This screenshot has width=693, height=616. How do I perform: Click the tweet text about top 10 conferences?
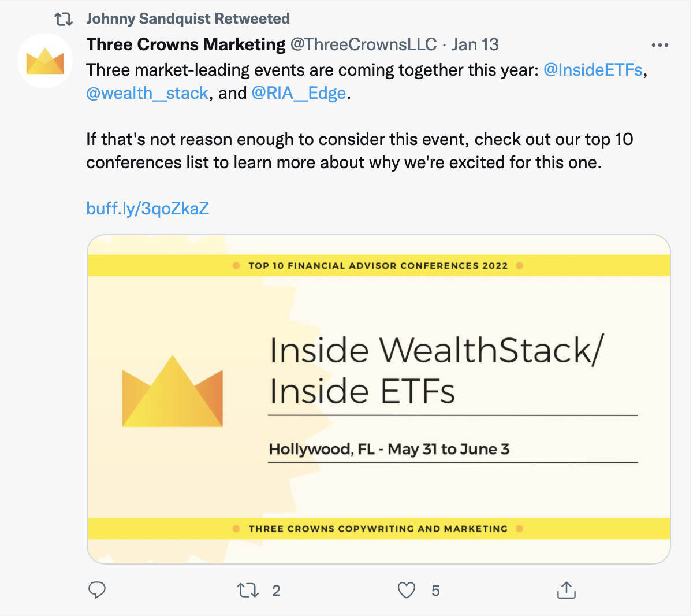pos(359,151)
